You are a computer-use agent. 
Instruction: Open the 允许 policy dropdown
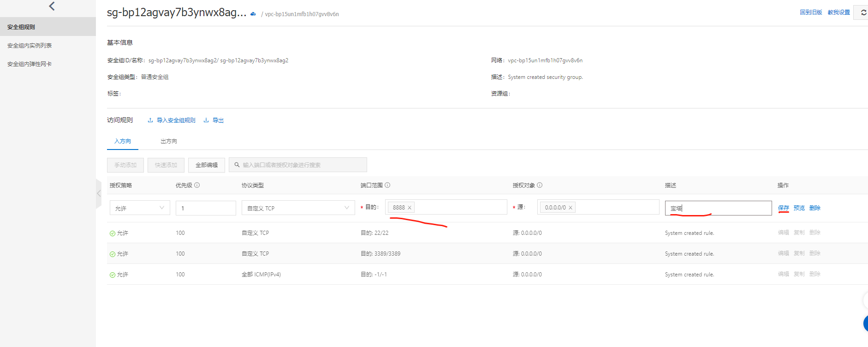(x=140, y=208)
